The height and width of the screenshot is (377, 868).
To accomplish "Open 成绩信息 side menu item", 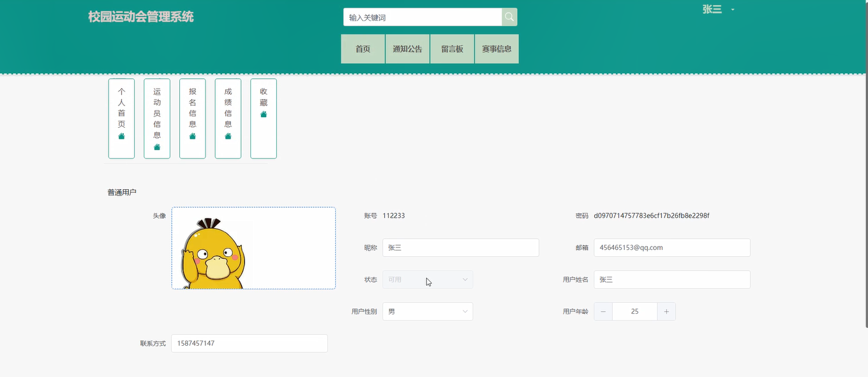I will click(228, 119).
